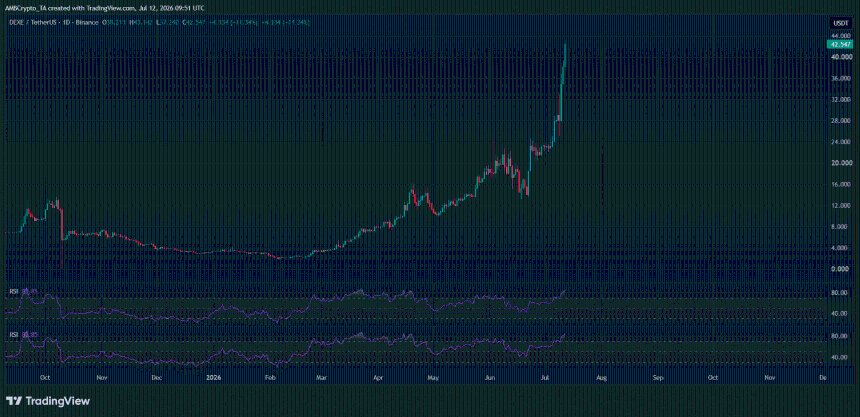Select the 2026 marker on time axis

[211, 378]
